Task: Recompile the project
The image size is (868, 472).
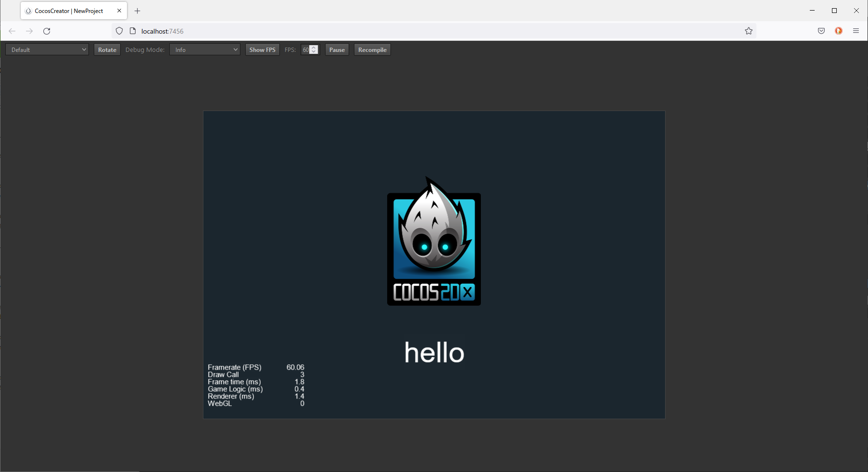Action: click(x=372, y=50)
